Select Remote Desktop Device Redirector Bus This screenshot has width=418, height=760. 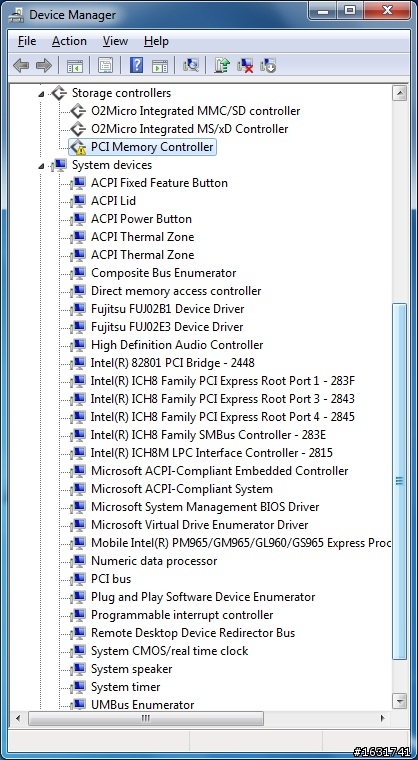193,633
